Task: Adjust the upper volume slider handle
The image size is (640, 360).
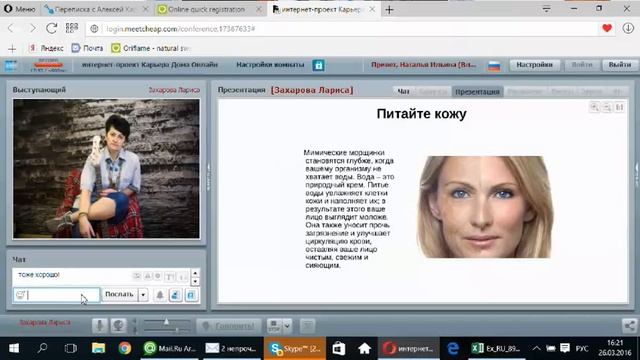Action: point(167,322)
